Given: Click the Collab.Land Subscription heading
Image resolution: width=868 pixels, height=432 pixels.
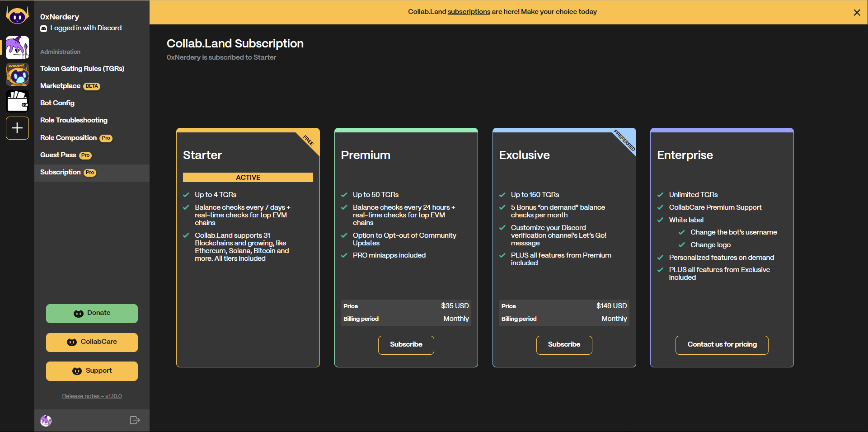Looking at the screenshot, I should 235,43.
